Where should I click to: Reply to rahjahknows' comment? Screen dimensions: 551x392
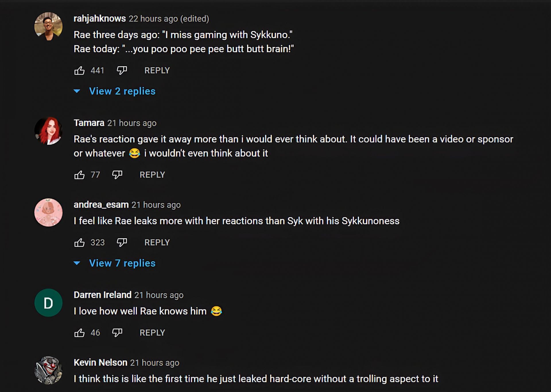(157, 71)
